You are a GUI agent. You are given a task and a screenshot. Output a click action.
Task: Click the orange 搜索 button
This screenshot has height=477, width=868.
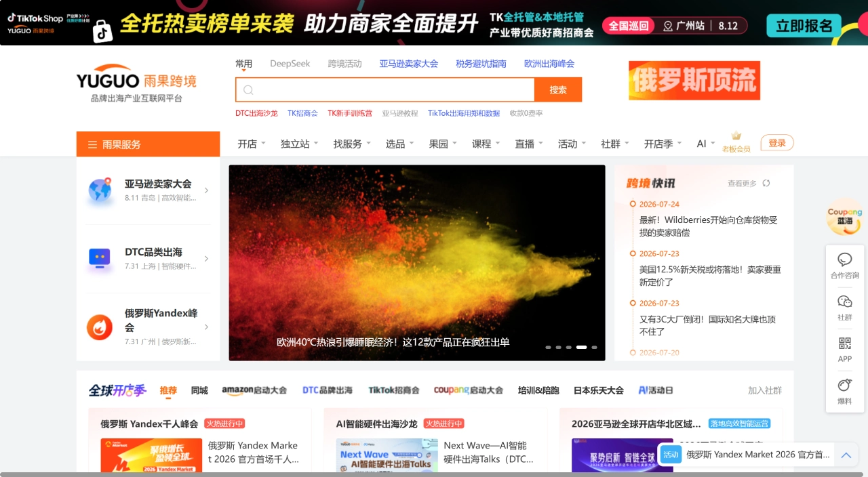click(x=558, y=90)
